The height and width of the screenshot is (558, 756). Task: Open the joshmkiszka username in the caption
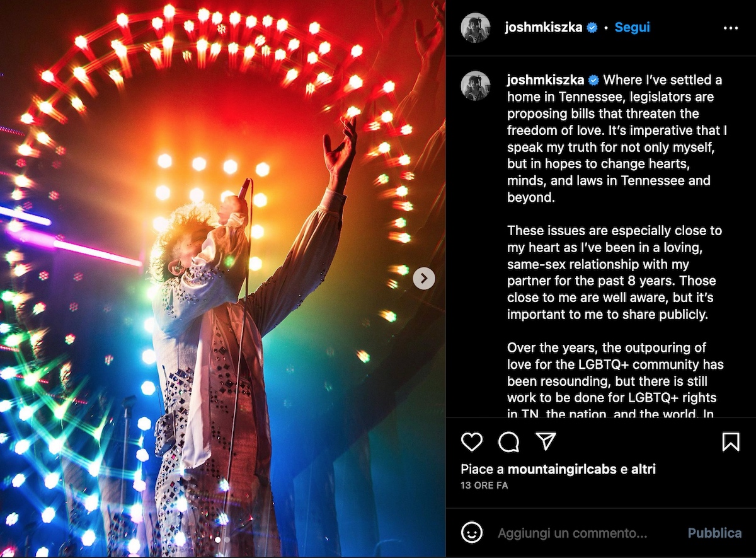[x=546, y=80]
